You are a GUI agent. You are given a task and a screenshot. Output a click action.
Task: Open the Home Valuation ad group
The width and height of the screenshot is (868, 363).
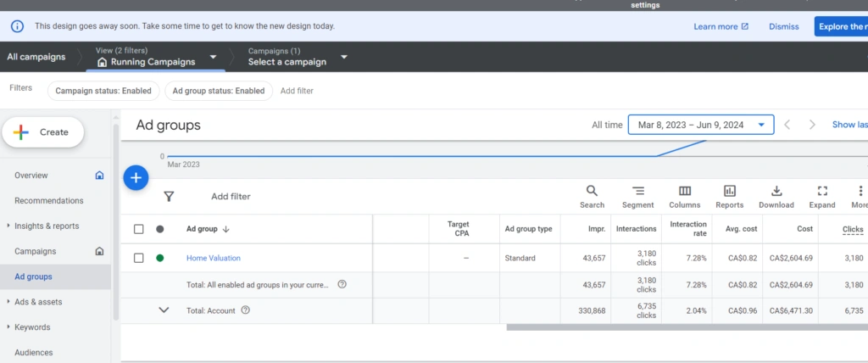coord(214,258)
